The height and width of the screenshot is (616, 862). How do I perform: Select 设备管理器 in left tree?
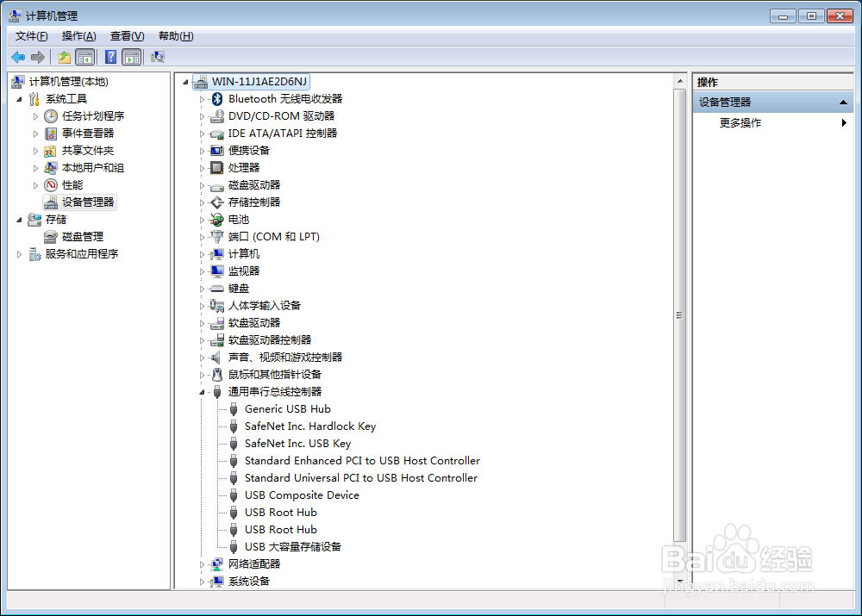point(80,202)
